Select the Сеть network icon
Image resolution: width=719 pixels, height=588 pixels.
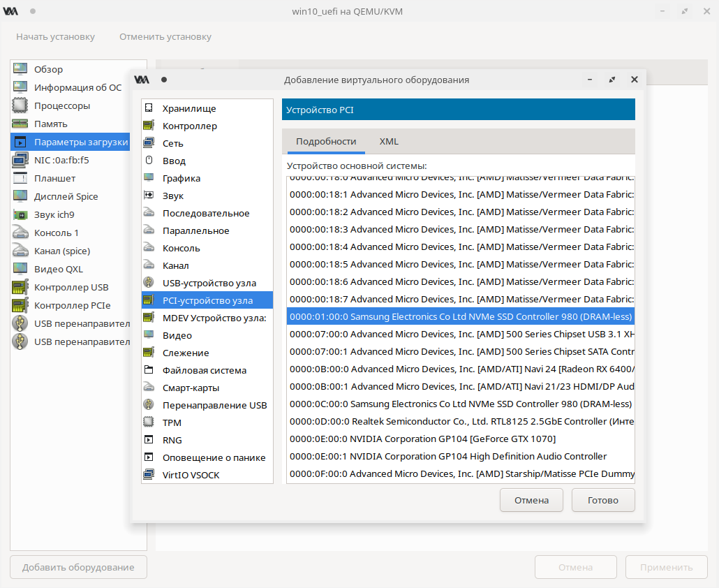tap(149, 142)
